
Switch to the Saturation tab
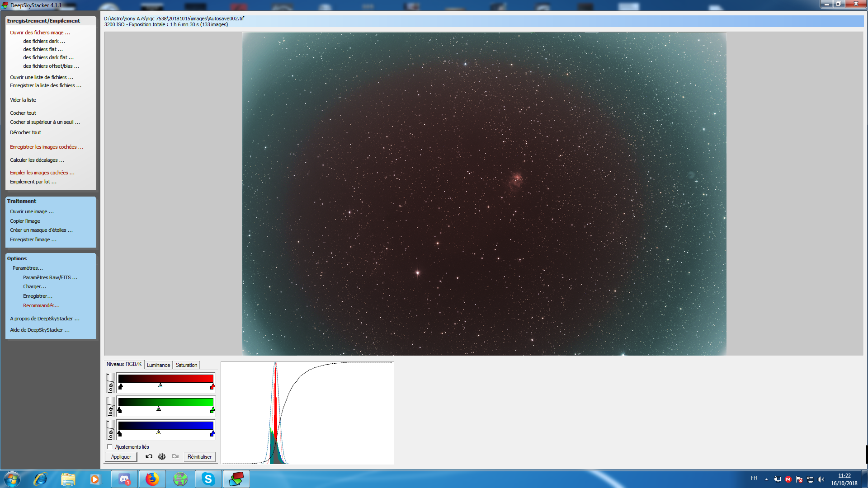coord(186,365)
